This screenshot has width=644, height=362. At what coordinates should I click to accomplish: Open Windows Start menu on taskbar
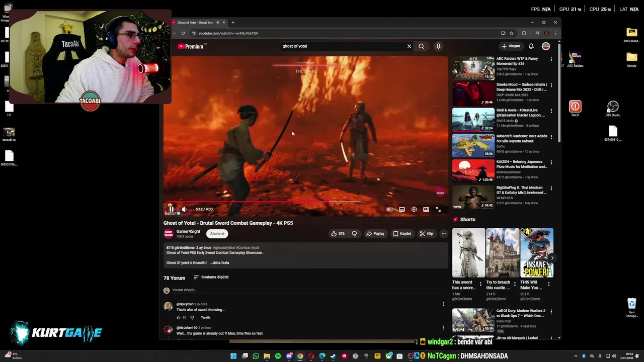[233, 356]
